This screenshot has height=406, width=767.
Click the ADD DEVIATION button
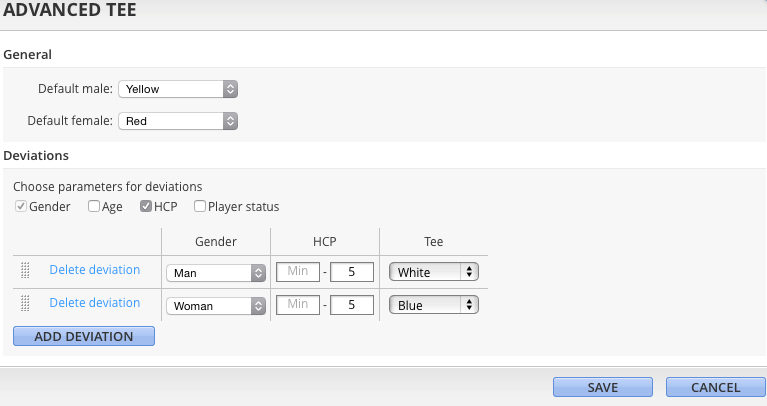(84, 336)
